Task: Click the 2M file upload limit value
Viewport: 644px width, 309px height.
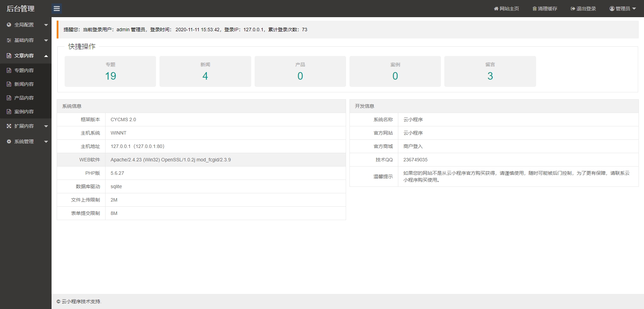Action: (x=114, y=200)
